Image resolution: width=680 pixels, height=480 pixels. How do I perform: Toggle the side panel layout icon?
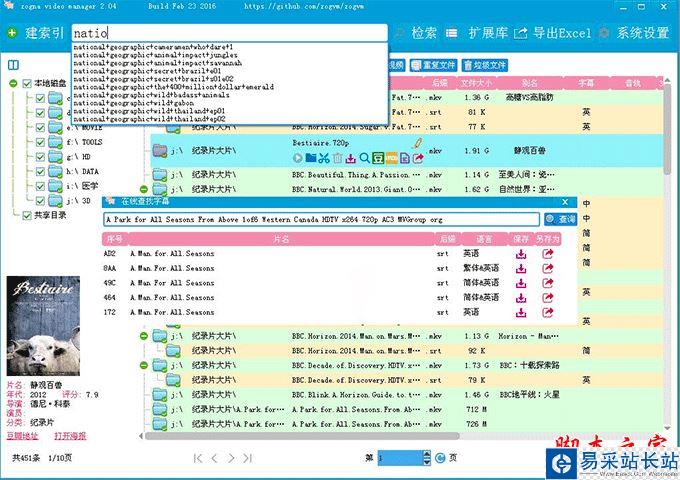13,65
